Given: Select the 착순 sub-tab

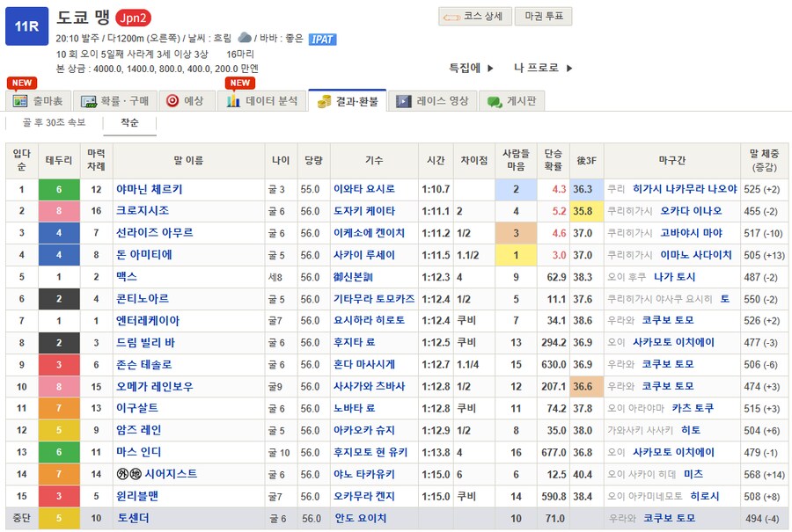Looking at the screenshot, I should (x=129, y=123).
